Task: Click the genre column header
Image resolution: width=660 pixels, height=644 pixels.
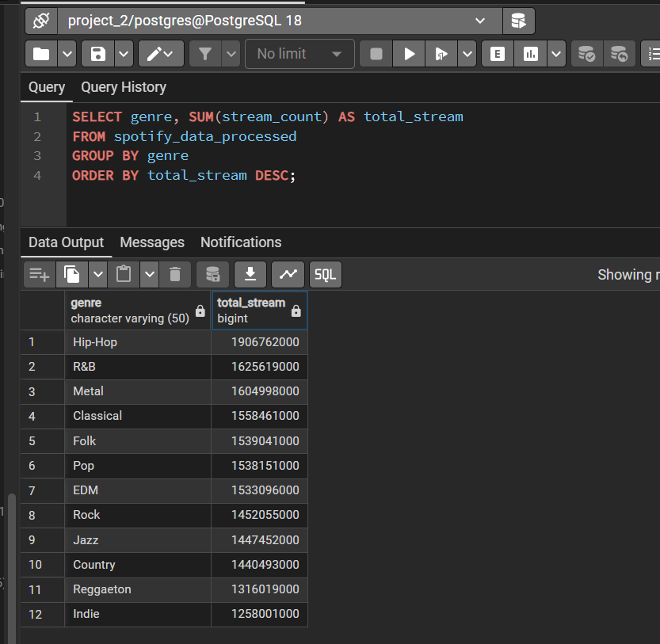Action: 138,311
